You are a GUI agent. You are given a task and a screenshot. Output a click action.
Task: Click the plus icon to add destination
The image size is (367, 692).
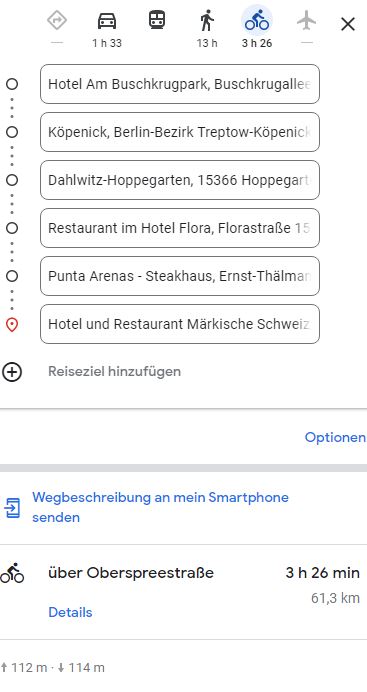[x=12, y=372]
